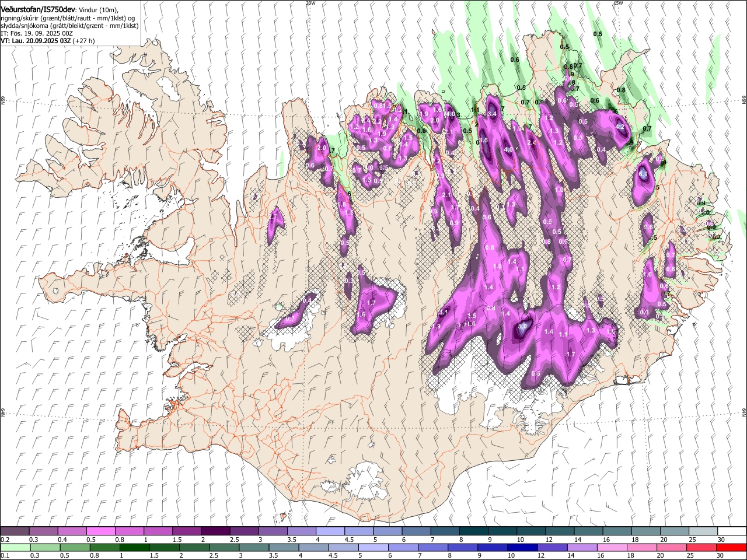Click the light pink bottom-row swatch at 16
747x560 pixels.
click(x=611, y=547)
